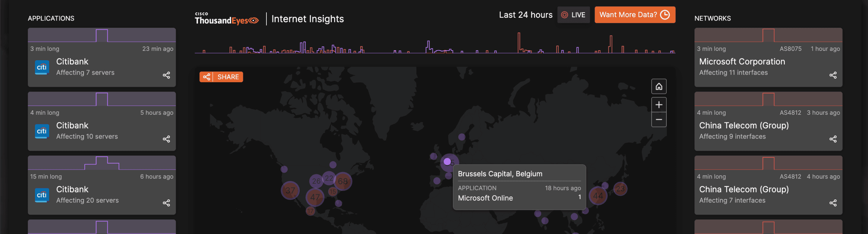Share the China Telecom 9 interfaces card
This screenshot has height=234, width=868.
tap(833, 139)
